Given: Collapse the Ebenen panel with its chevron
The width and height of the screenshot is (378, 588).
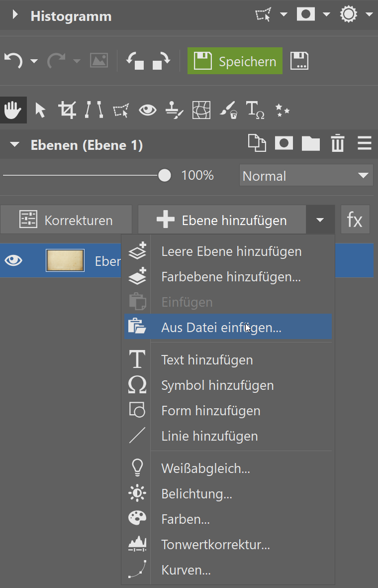Looking at the screenshot, I should tap(13, 144).
